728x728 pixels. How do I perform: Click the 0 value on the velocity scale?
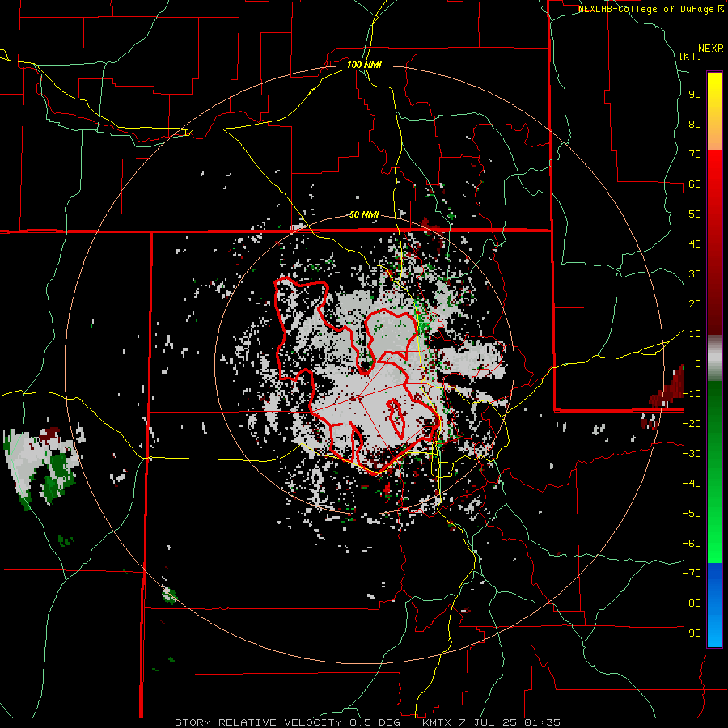pos(698,363)
